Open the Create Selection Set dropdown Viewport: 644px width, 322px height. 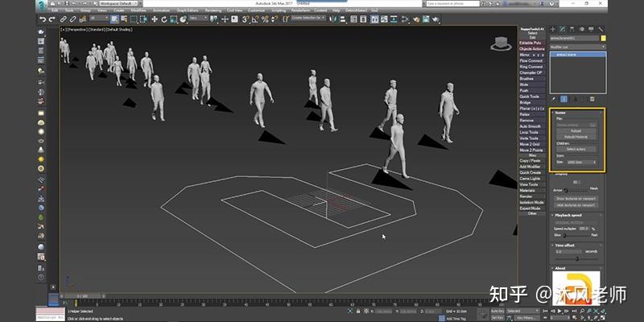click(308, 18)
